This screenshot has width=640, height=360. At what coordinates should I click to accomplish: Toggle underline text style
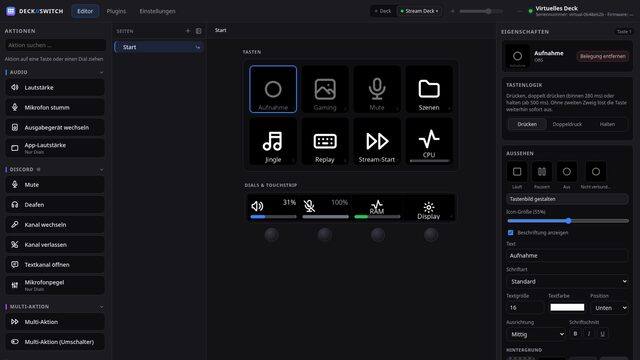click(x=602, y=334)
